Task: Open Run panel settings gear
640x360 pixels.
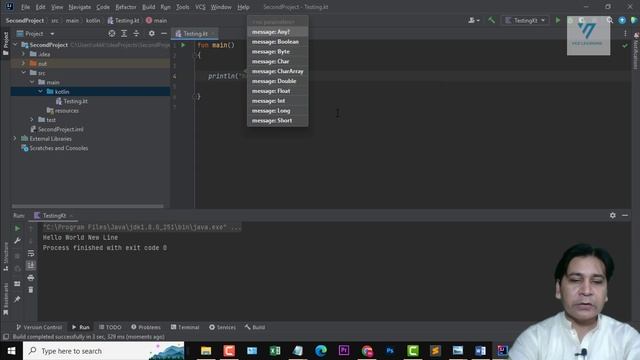Action: tap(613, 215)
